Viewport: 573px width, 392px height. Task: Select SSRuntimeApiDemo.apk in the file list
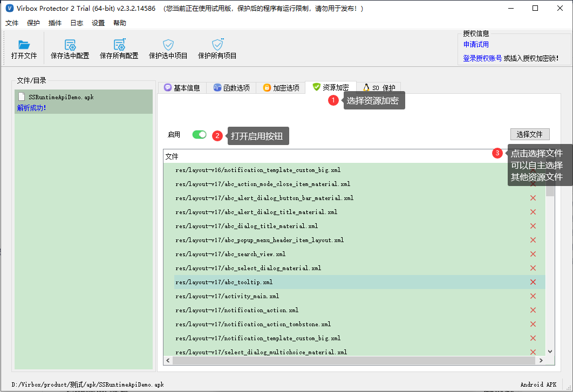[84, 101]
